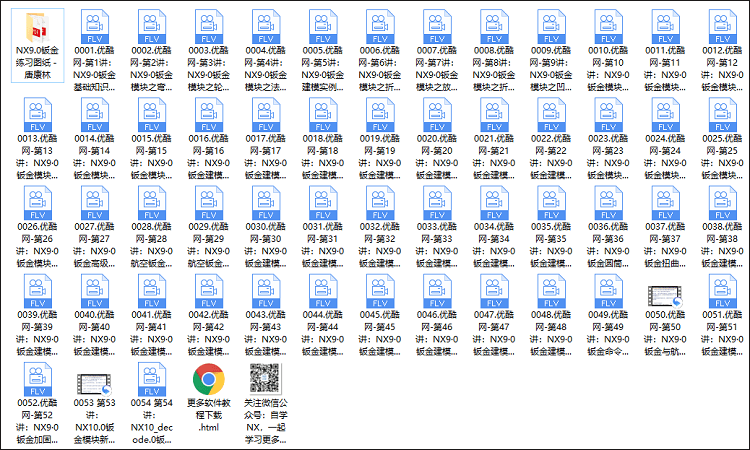Click file name 0021.优酷网-第21
The height and width of the screenshot is (450, 750).
tap(494, 156)
